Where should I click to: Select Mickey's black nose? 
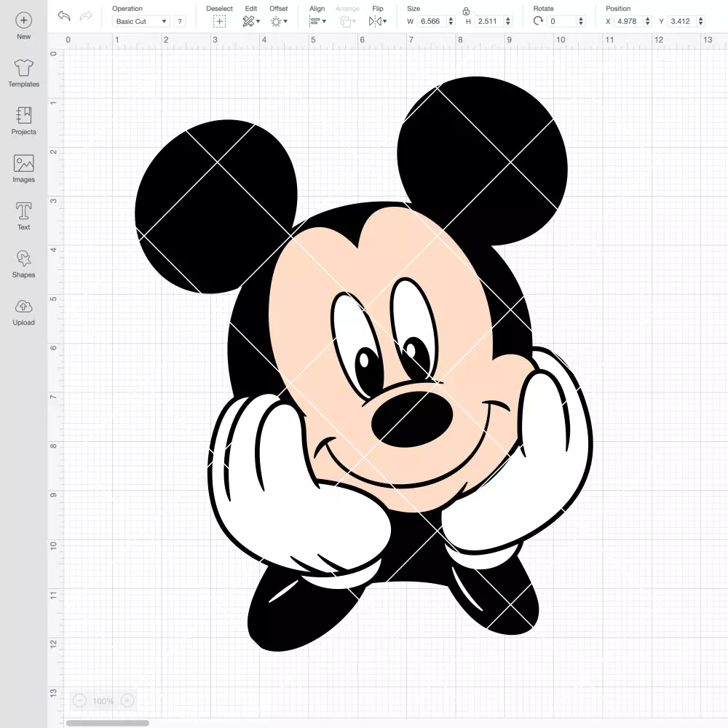click(x=412, y=419)
